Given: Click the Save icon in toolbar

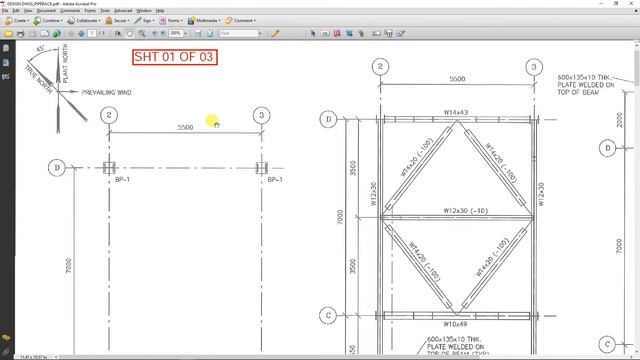Looking at the screenshot, I should point(32,33).
